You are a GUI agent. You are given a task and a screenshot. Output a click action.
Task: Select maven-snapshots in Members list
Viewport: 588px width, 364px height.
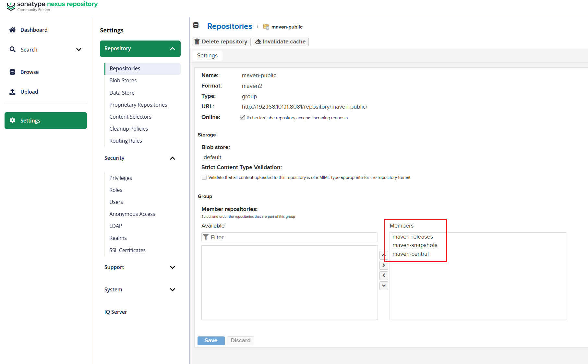pyautogui.click(x=415, y=245)
